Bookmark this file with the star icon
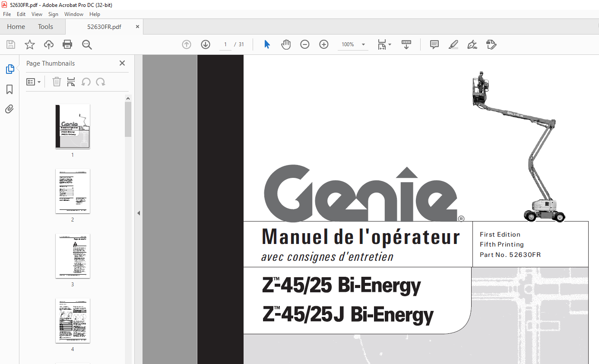This screenshot has height=364, width=599. click(30, 44)
